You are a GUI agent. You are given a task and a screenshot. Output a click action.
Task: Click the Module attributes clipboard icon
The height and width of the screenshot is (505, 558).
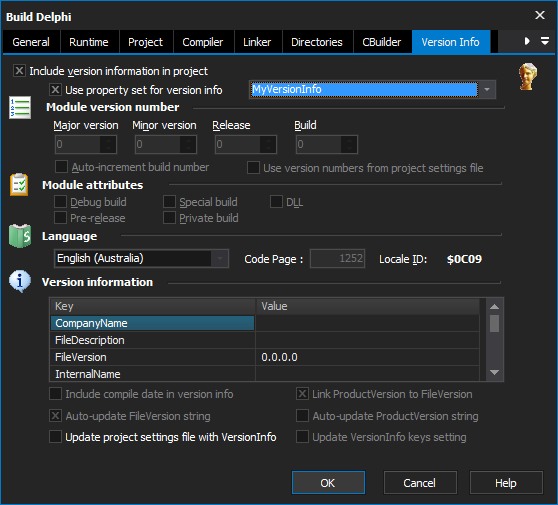(19, 184)
